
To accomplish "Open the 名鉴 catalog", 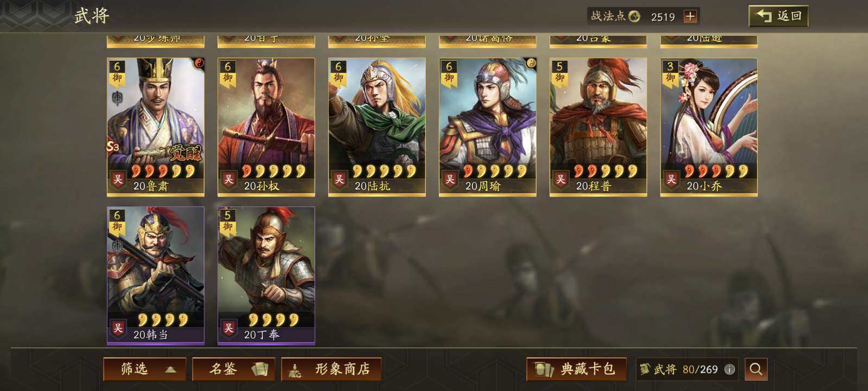I will [x=234, y=369].
